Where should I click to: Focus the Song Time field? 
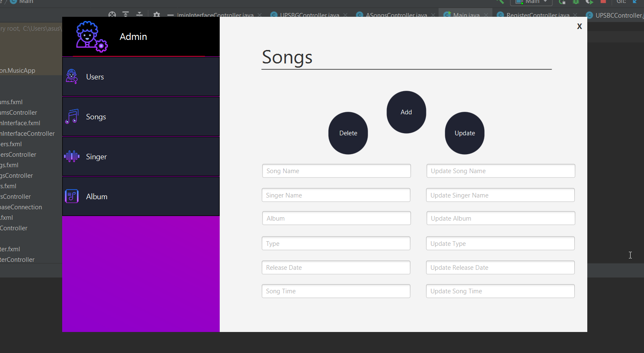click(336, 291)
